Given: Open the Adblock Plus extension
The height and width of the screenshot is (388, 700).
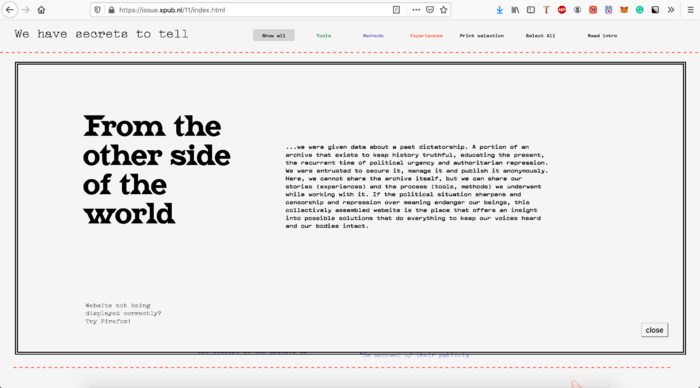Looking at the screenshot, I should [562, 10].
